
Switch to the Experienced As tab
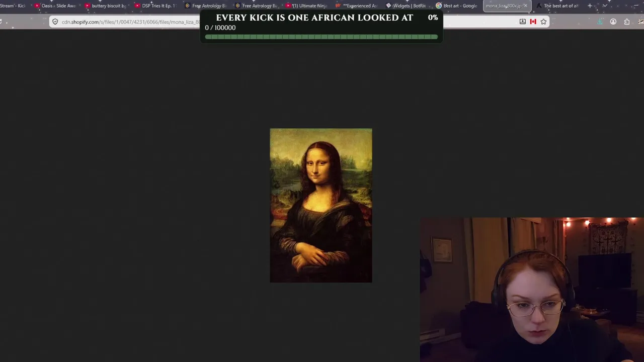click(x=356, y=6)
